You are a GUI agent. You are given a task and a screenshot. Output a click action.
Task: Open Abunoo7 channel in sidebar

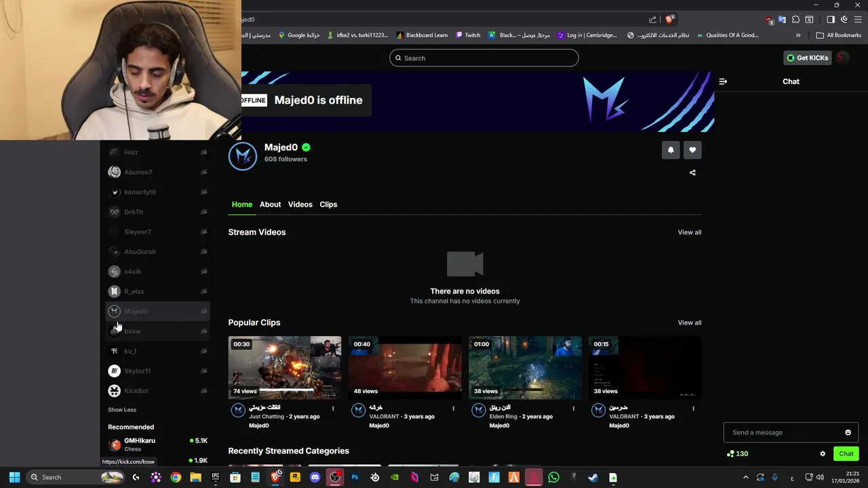pos(157,172)
